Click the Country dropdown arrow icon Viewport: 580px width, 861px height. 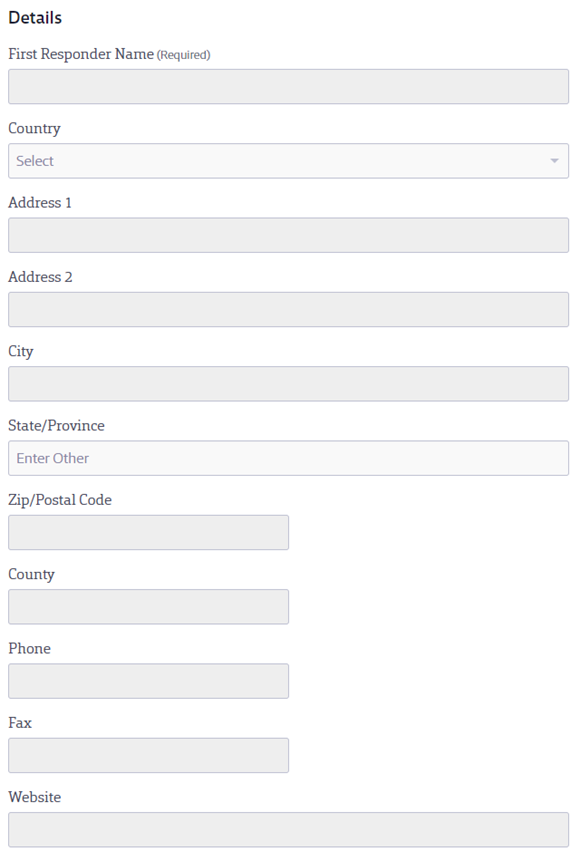click(x=554, y=161)
